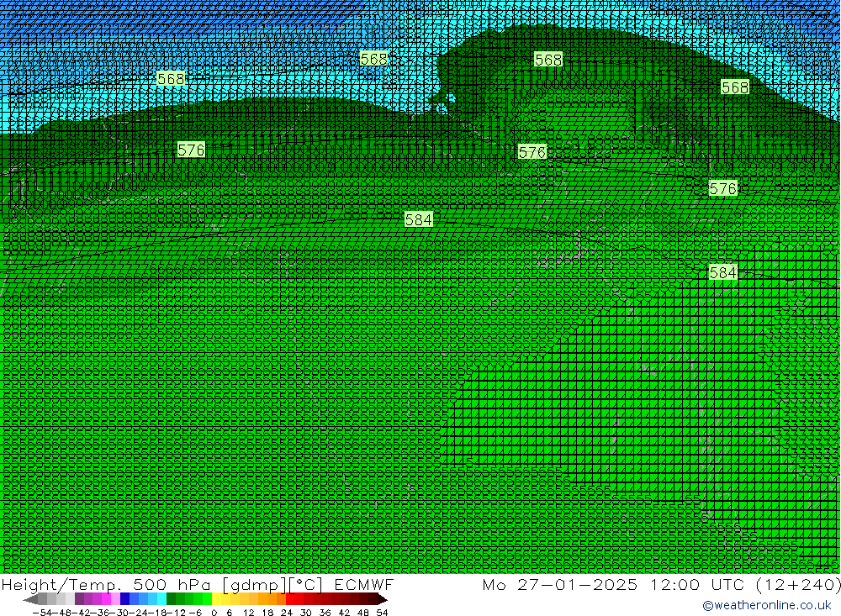This screenshot has height=616, width=841.
Task: Click the positive '18' legend value
Action: click(x=267, y=613)
